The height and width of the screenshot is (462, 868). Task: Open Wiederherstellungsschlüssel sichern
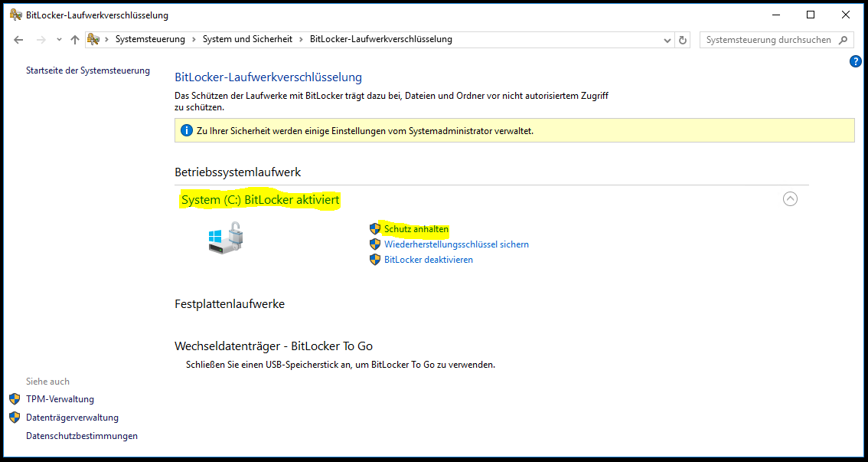(x=456, y=244)
